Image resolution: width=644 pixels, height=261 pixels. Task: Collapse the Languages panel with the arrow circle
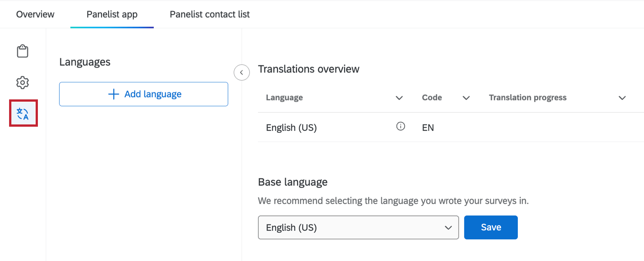point(242,72)
